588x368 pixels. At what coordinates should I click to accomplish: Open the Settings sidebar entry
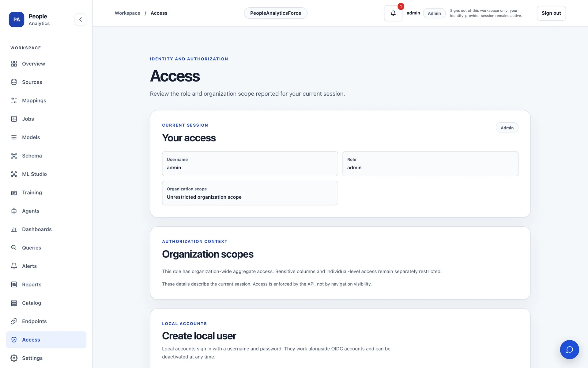[46, 358]
